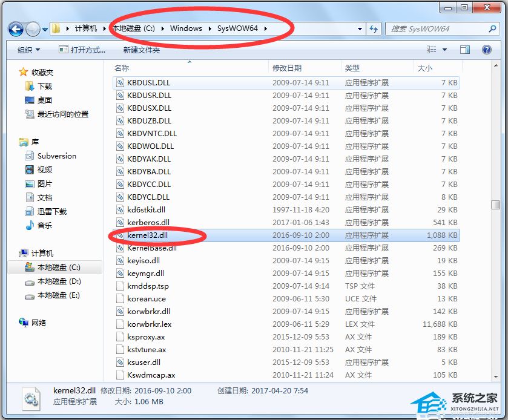This screenshot has height=420, width=508.
Task: Click the scrollbar up arrow
Action: click(x=495, y=65)
